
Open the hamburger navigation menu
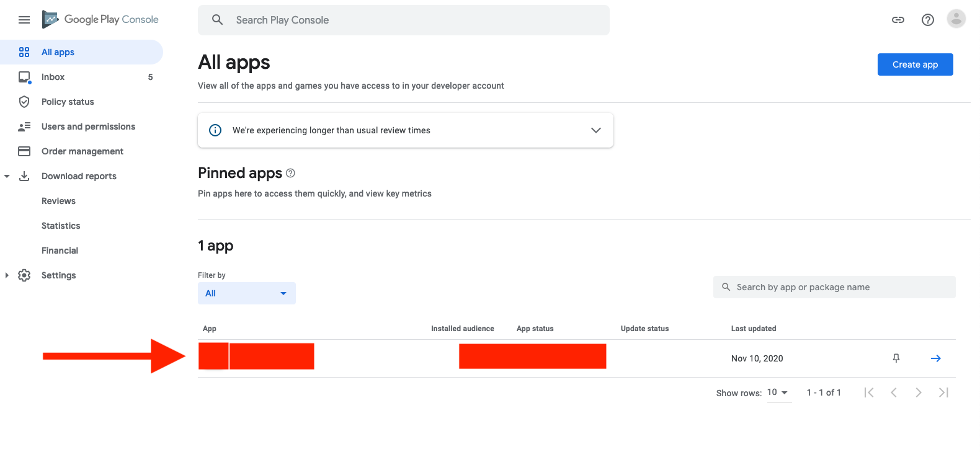point(24,20)
